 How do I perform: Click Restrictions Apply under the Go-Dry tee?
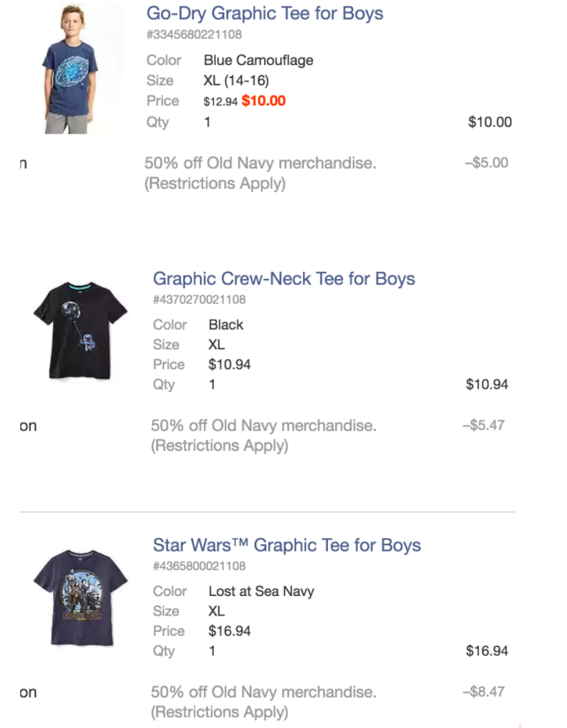215,184
